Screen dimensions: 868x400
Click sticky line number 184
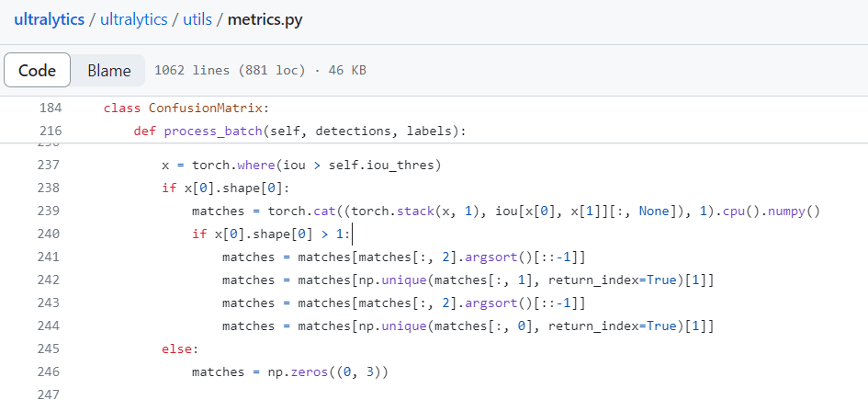(51, 108)
